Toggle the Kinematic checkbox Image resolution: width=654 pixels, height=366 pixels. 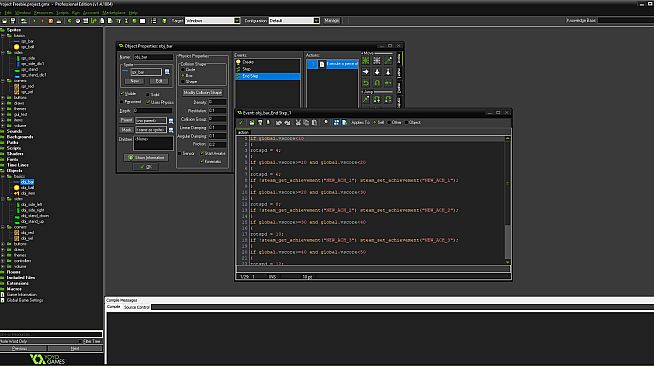(x=202, y=161)
